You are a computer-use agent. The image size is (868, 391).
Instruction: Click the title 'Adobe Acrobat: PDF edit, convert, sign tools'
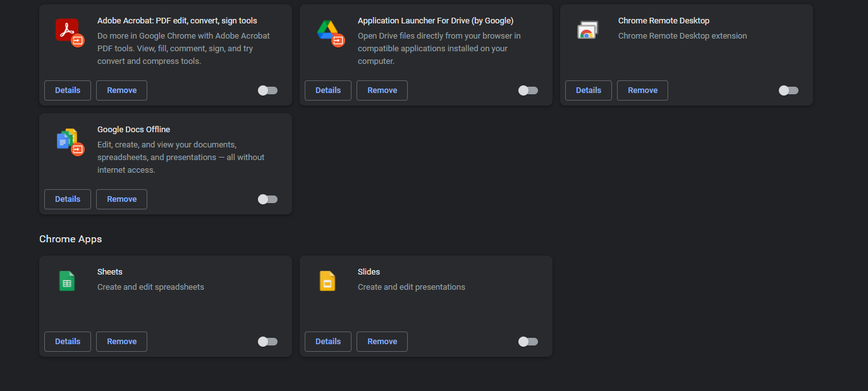[x=177, y=21]
